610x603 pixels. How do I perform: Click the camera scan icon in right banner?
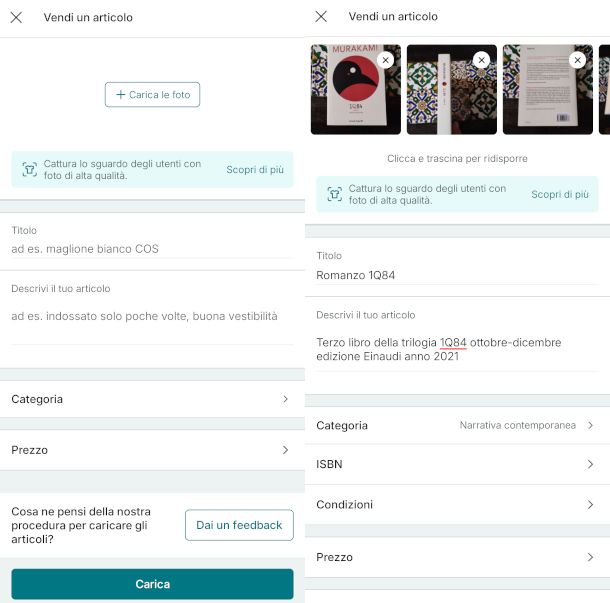click(335, 194)
